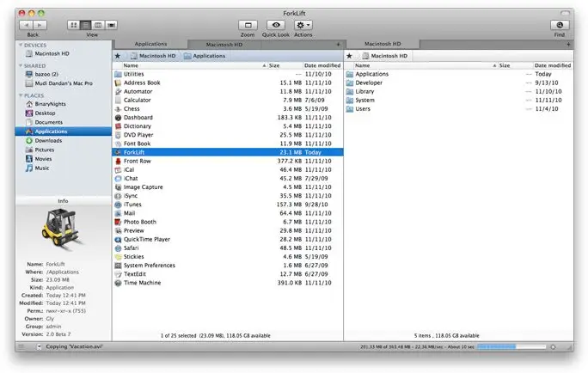
Task: Switch to right pane Macintosh HD tab
Action: [x=383, y=44]
